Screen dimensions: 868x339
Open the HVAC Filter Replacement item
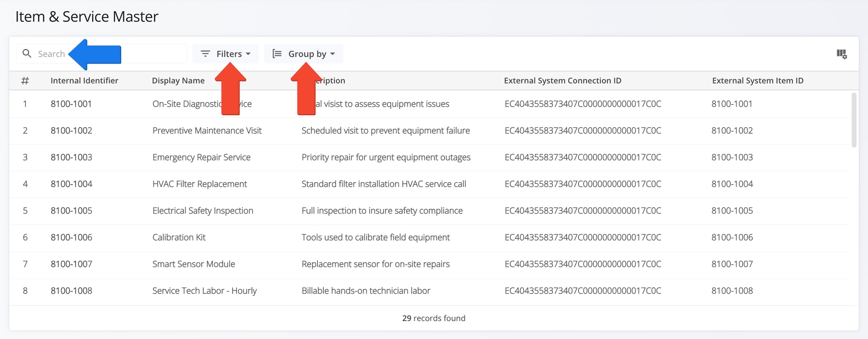click(x=200, y=184)
